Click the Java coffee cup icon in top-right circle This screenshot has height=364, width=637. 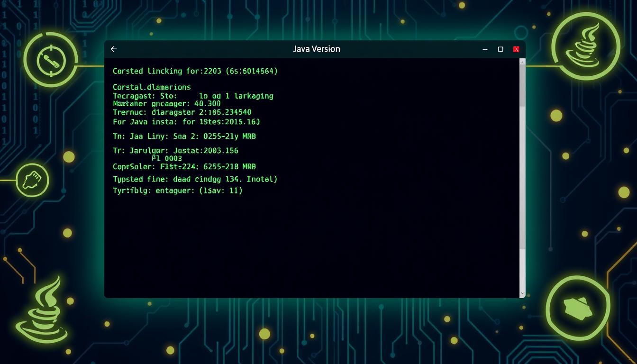tap(586, 45)
